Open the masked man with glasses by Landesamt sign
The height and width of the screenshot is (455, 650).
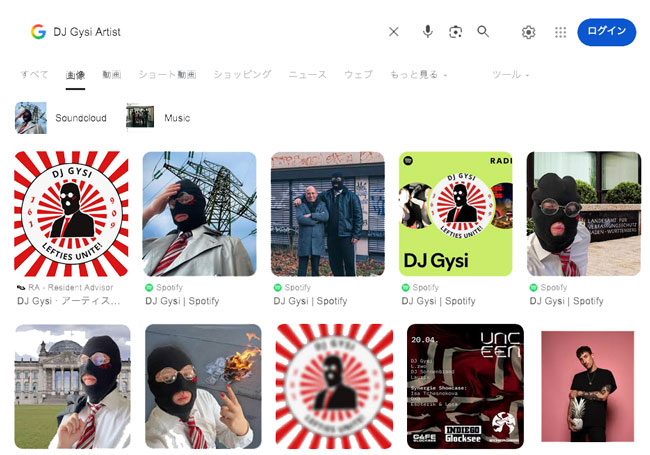tap(584, 214)
